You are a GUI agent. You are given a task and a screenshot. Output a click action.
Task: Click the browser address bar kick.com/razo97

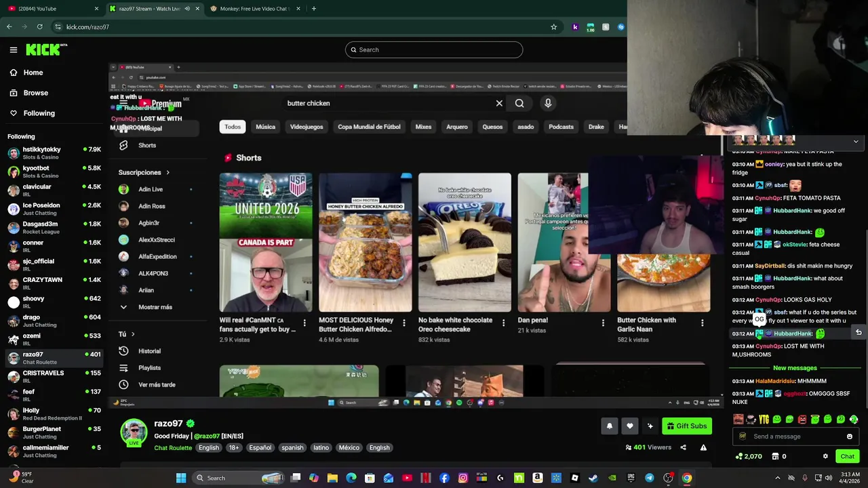tap(298, 26)
